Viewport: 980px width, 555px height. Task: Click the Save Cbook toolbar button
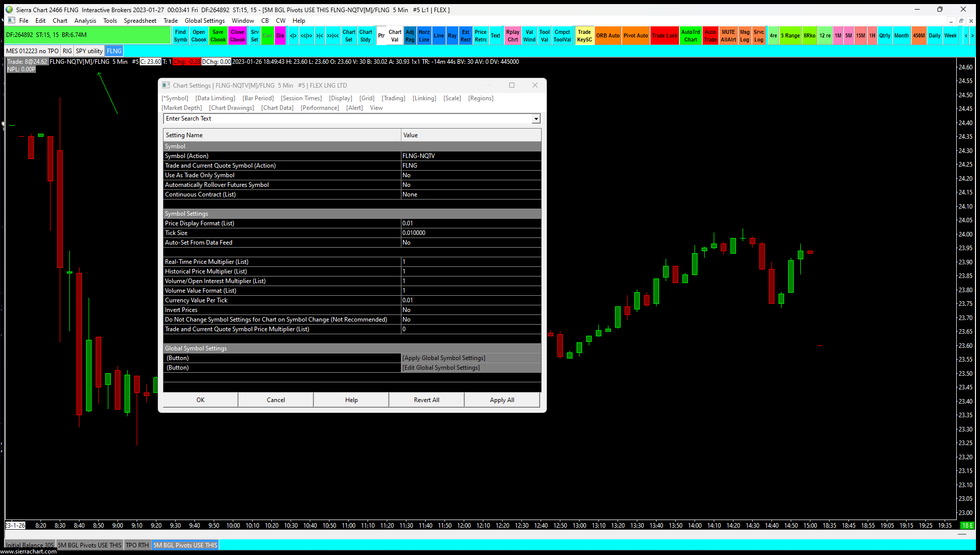pyautogui.click(x=218, y=35)
